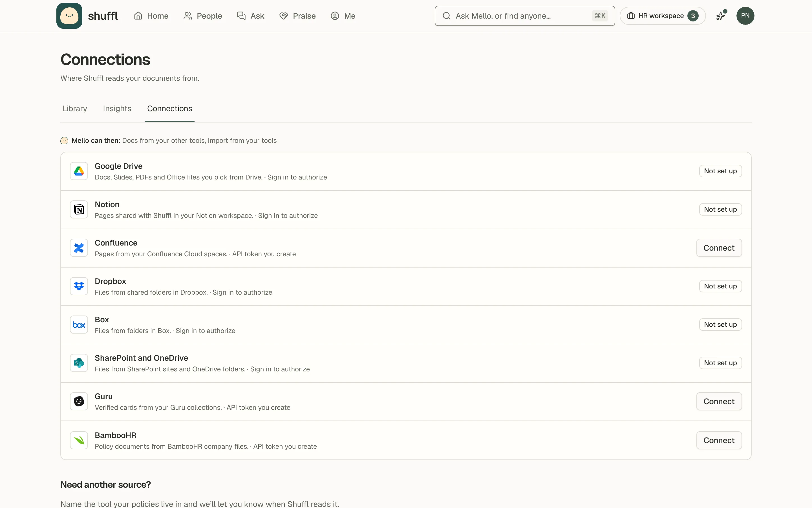Screen dimensions: 812x508
Task: Click the search magnifier icon
Action: coord(446,16)
